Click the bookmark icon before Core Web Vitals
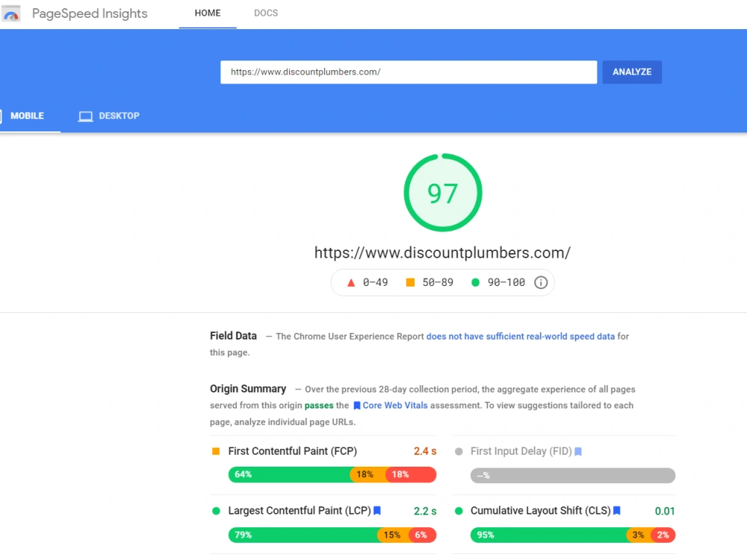Screen dimensions: 747x560 (x=357, y=405)
